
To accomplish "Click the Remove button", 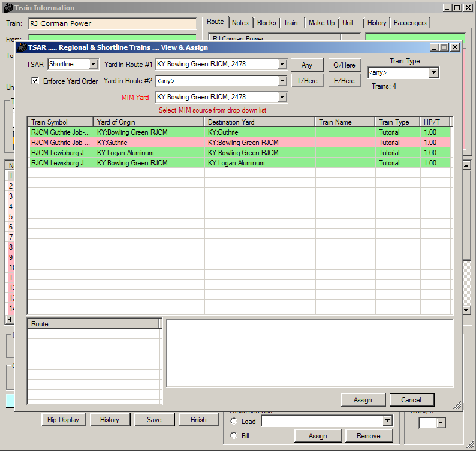I will (369, 435).
